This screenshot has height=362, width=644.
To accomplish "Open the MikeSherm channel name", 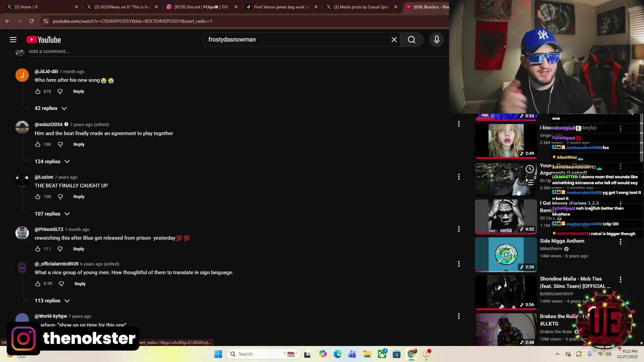I will pyautogui.click(x=551, y=249).
